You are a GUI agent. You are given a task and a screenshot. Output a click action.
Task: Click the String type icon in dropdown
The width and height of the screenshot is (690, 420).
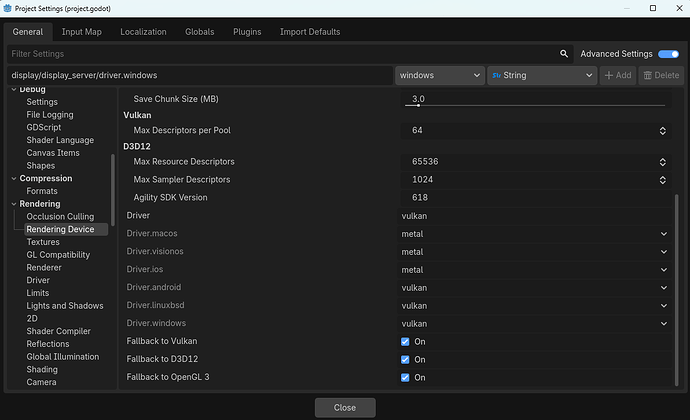pos(497,75)
